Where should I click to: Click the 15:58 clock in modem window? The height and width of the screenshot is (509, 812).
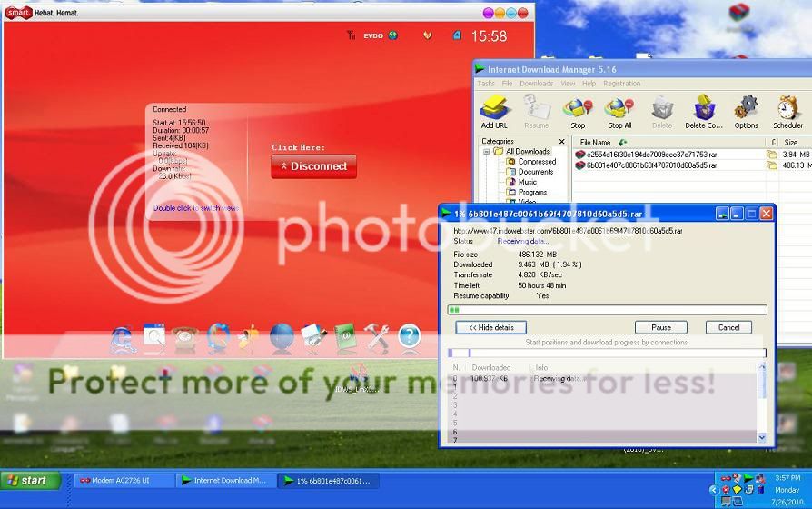[489, 36]
